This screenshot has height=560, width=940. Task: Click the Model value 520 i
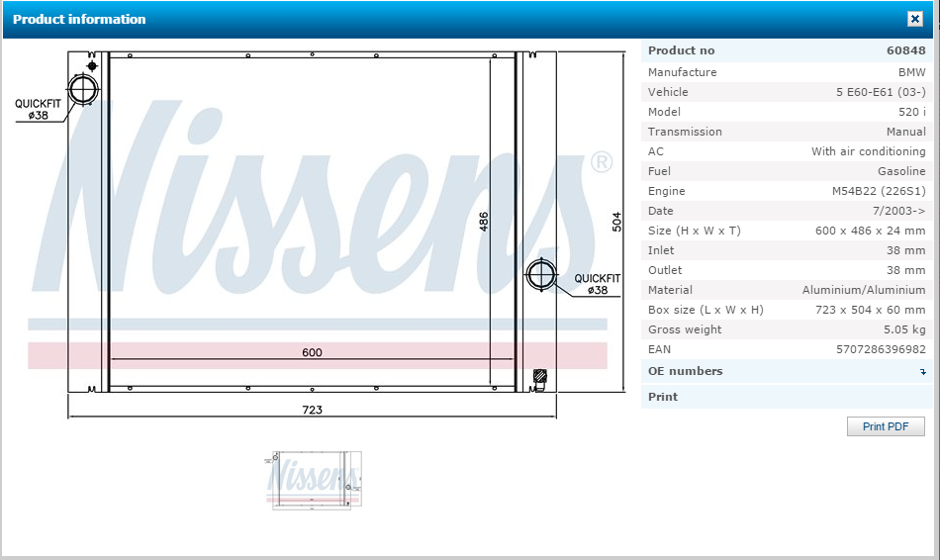pos(912,112)
